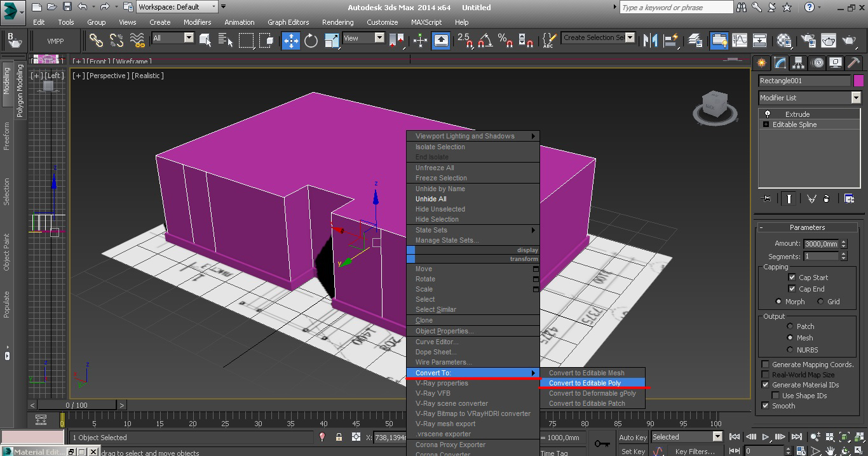Expand the Modifier List dropdown
Screen dimensions: 868x456
[x=856, y=98]
